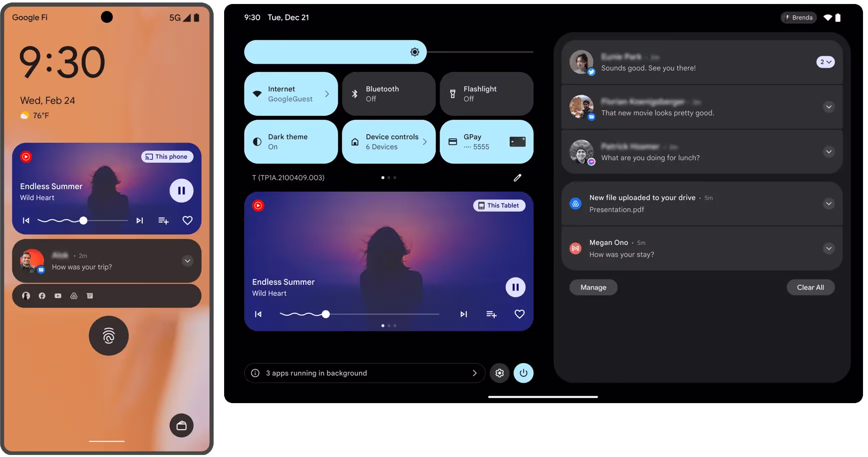Viewport: 868px width, 457px height.
Task: Tap the Bluetooth icon in its tile
Action: pyautogui.click(x=355, y=94)
